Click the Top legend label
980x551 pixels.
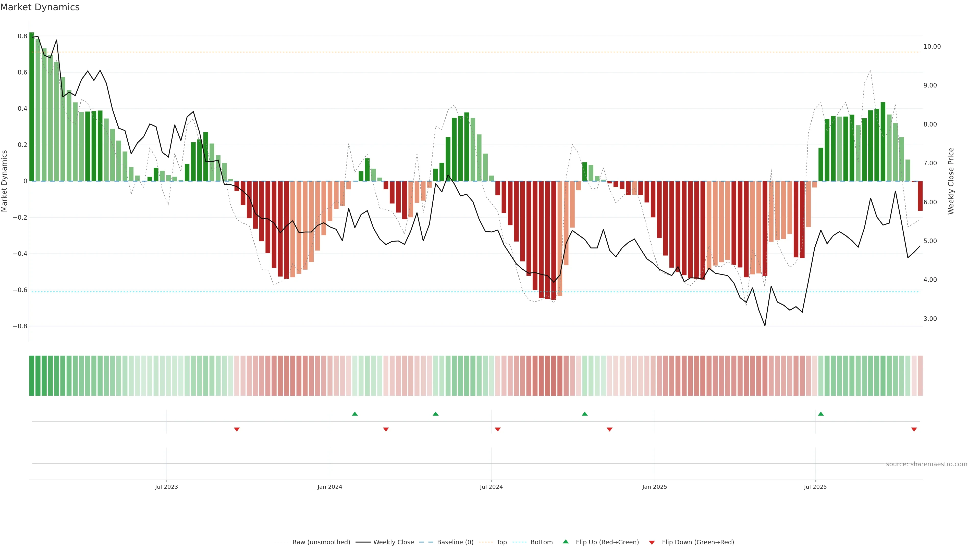pos(501,542)
